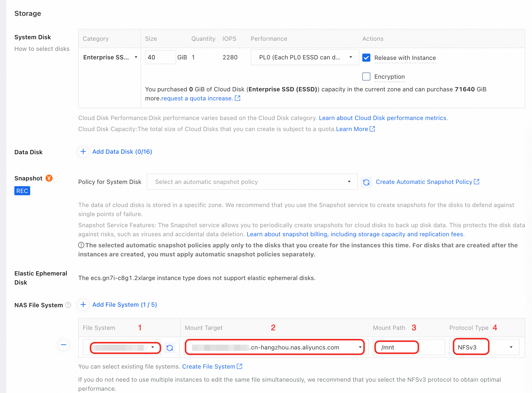Click the Create File System link
The width and height of the screenshot is (532, 393).
tap(209, 367)
